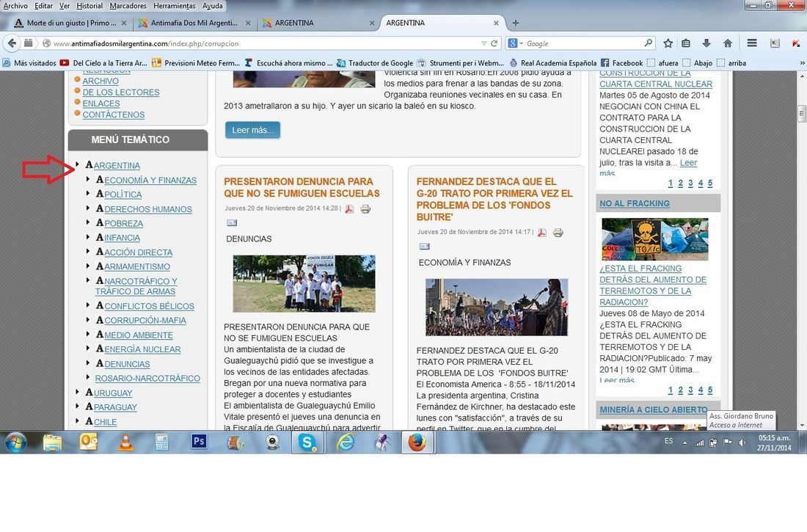Click the page vertical scrollbar thumb
The image size is (807, 532).
point(802,113)
